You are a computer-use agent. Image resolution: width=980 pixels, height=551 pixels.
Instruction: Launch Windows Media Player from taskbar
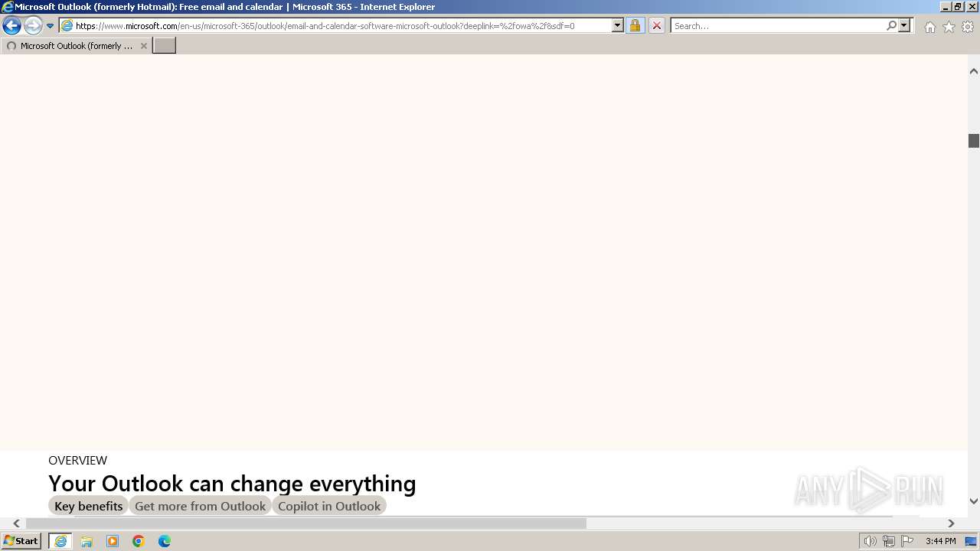pyautogui.click(x=113, y=541)
